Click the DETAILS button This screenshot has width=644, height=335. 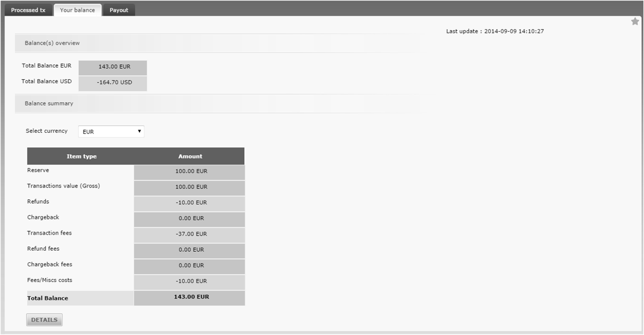coord(44,320)
